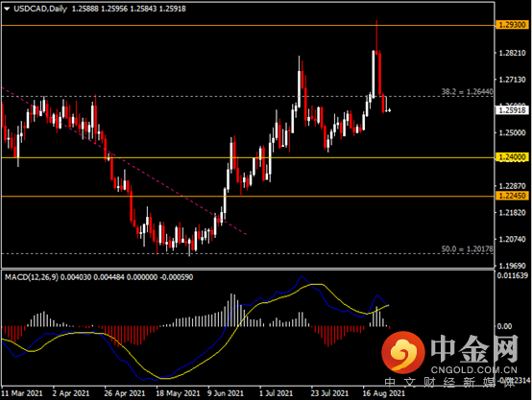Click the USDCAD,Daily symbol title text
Image resolution: width=532 pixels, height=400 pixels.
(40, 9)
